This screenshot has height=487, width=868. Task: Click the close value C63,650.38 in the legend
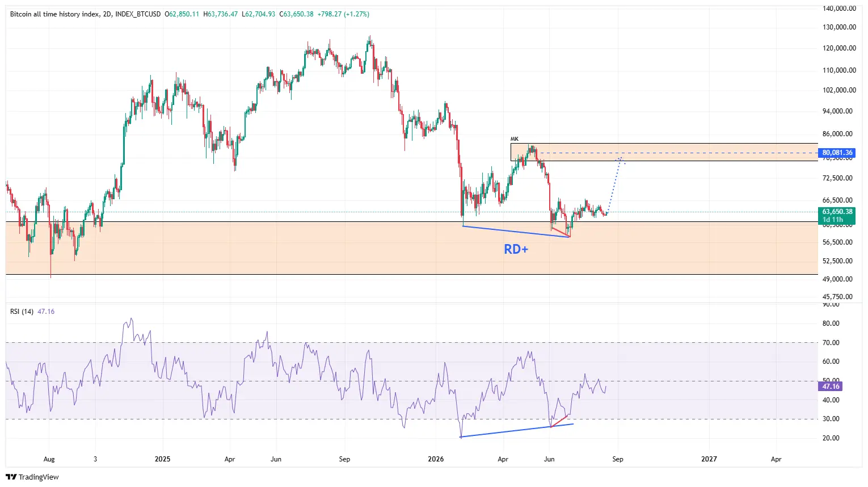pyautogui.click(x=296, y=14)
